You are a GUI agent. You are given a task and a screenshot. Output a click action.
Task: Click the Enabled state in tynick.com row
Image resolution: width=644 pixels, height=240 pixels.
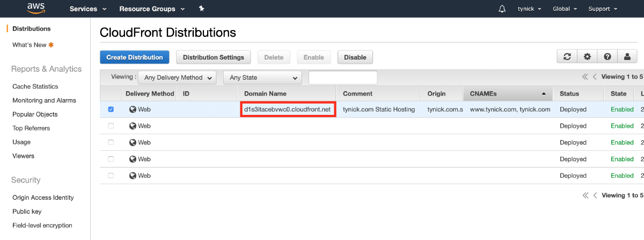(x=622, y=110)
